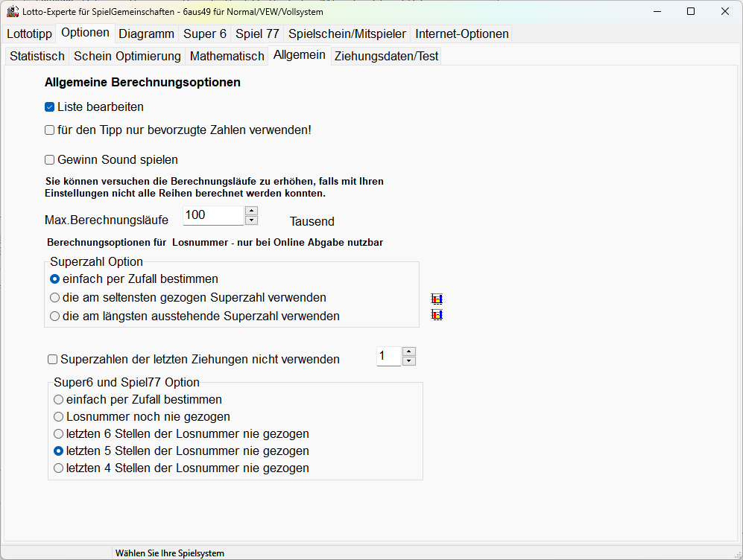The image size is (743, 560).
Task: Go to the Ziehungsdaten/Test sub-tab
Action: pyautogui.click(x=386, y=56)
